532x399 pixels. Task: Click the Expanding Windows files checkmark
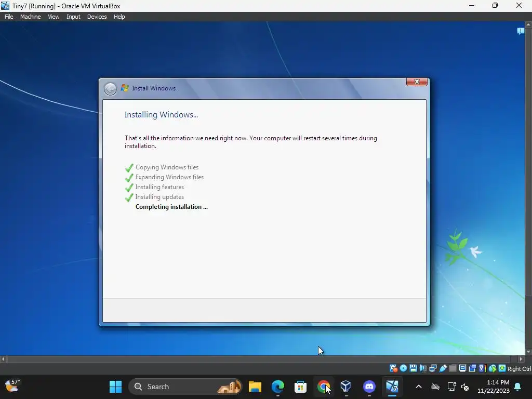129,178
